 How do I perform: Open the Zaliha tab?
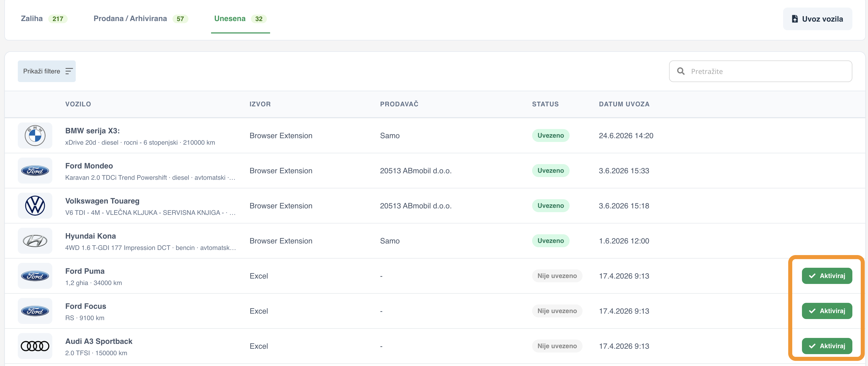tap(44, 19)
